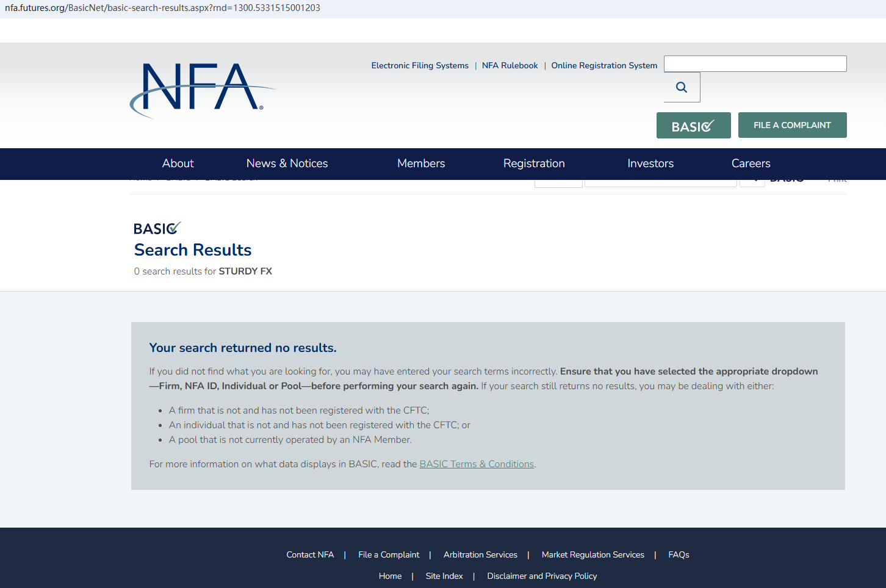This screenshot has width=886, height=588.
Task: Click 'An individual that is not' bullet text
Action: [320, 425]
